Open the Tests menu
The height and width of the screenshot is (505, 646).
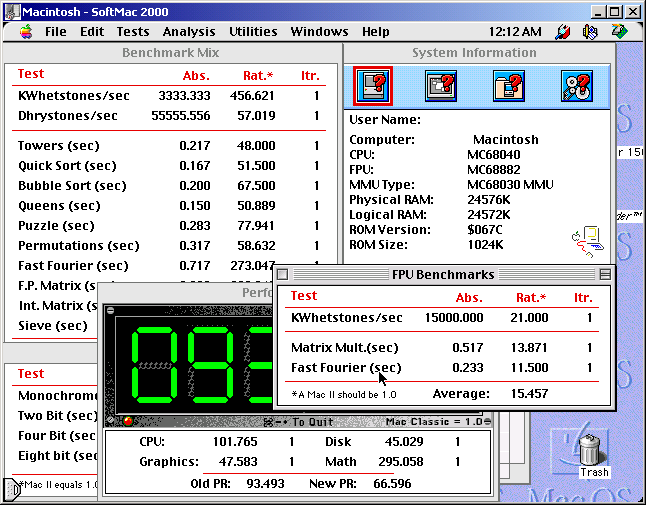133,32
